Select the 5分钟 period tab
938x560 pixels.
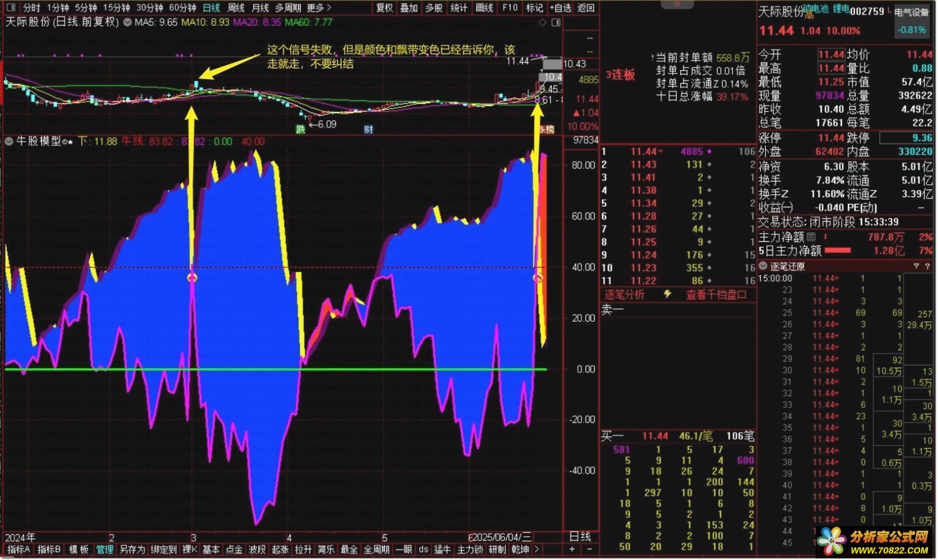86,8
